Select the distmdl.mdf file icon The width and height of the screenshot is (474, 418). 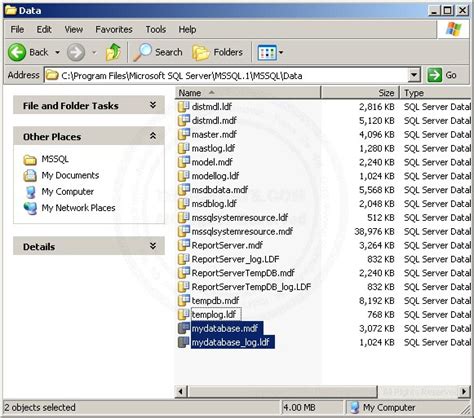pyautogui.click(x=184, y=120)
